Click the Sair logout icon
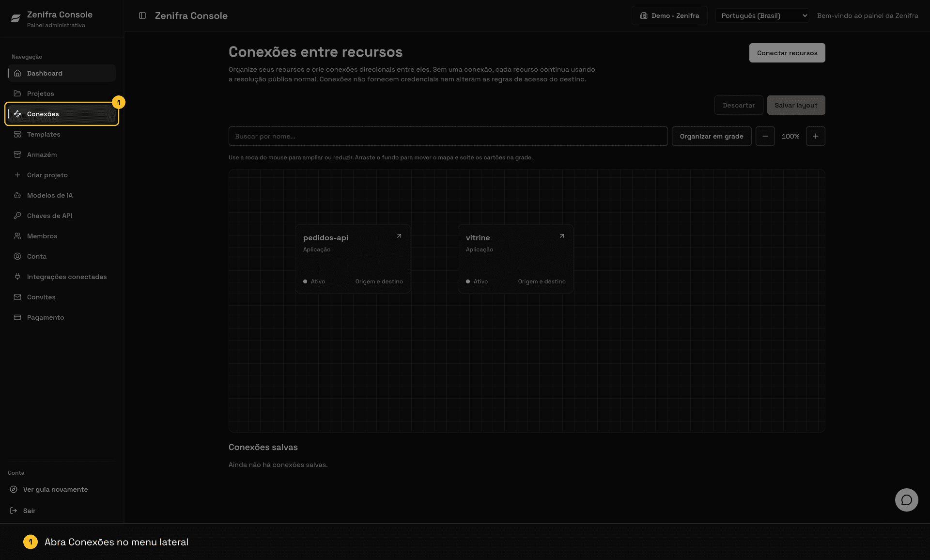The width and height of the screenshot is (930, 560). [x=14, y=511]
